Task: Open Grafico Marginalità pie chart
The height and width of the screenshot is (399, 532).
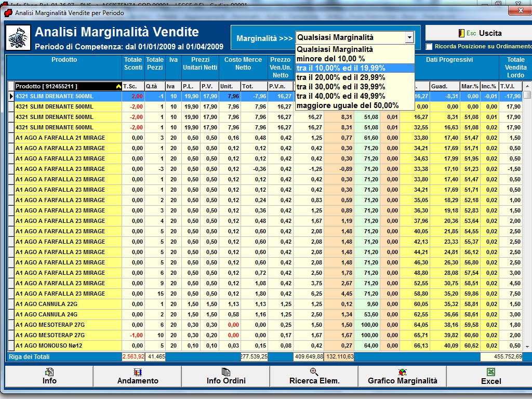Action: [x=402, y=376]
